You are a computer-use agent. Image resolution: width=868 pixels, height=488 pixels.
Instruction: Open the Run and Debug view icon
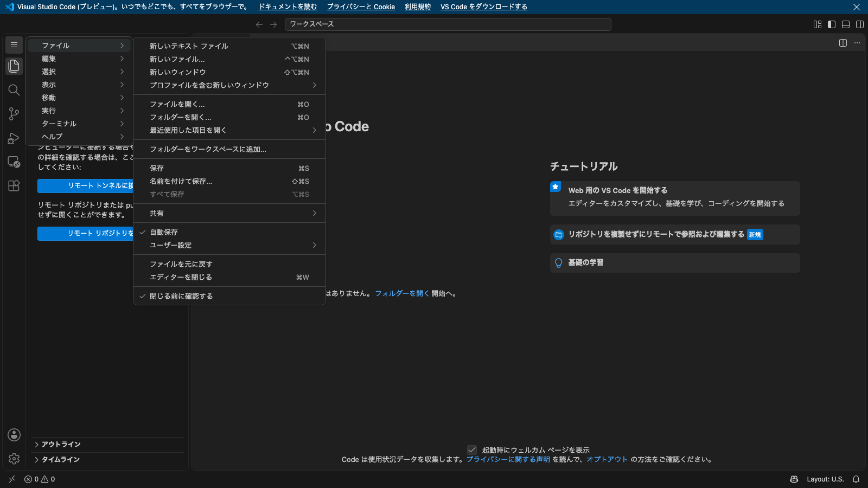[x=14, y=138]
